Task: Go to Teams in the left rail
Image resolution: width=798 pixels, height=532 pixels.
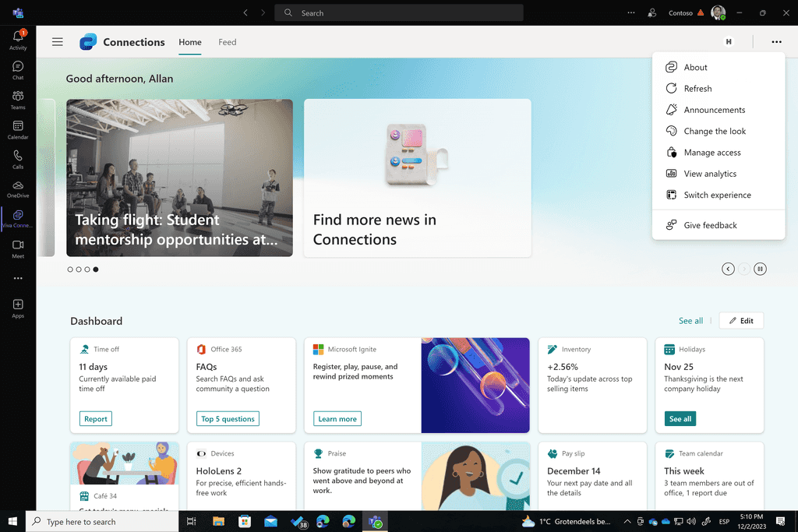Action: click(x=18, y=100)
